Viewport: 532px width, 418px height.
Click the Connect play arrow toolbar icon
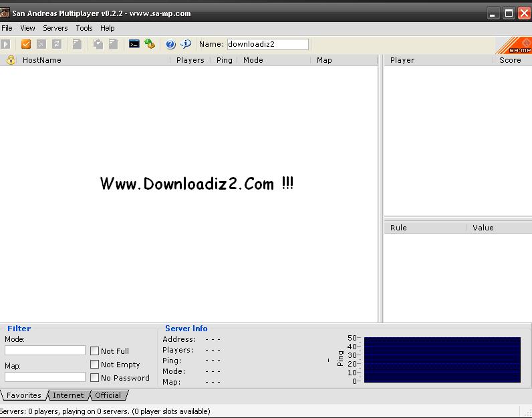(x=5, y=44)
